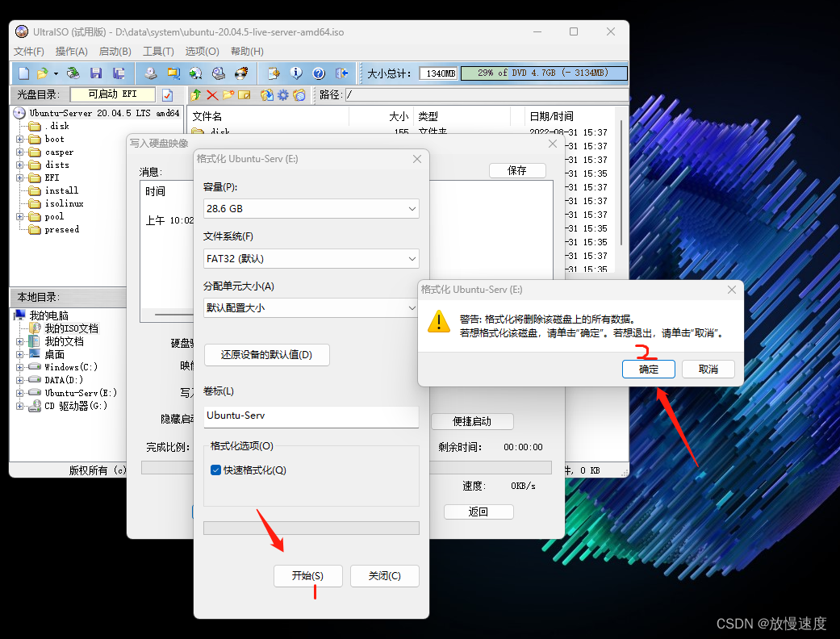Click the Save As toolbar icon
This screenshot has width=840, height=639.
click(119, 73)
